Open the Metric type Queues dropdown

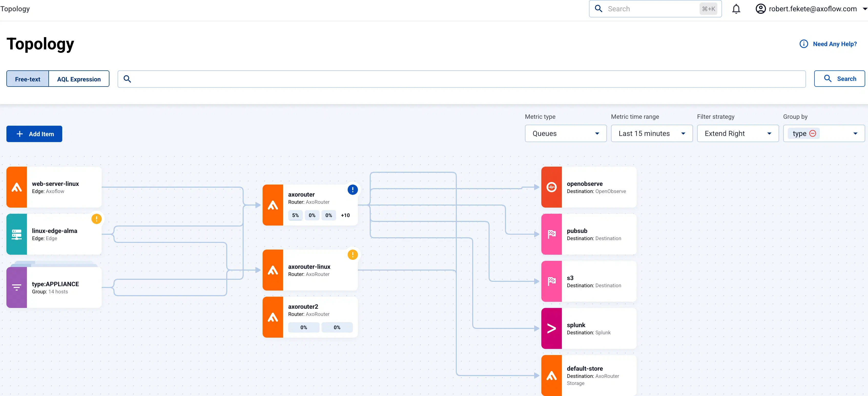(565, 133)
